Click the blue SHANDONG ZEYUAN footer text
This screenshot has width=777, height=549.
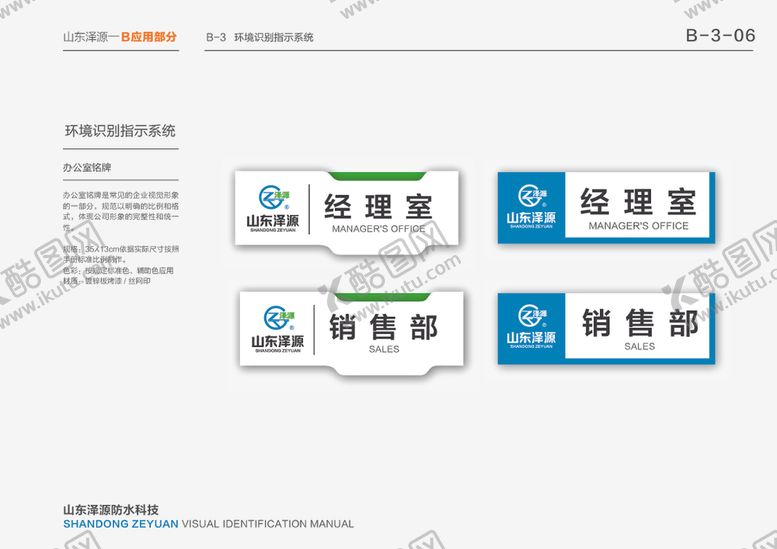tap(121, 524)
